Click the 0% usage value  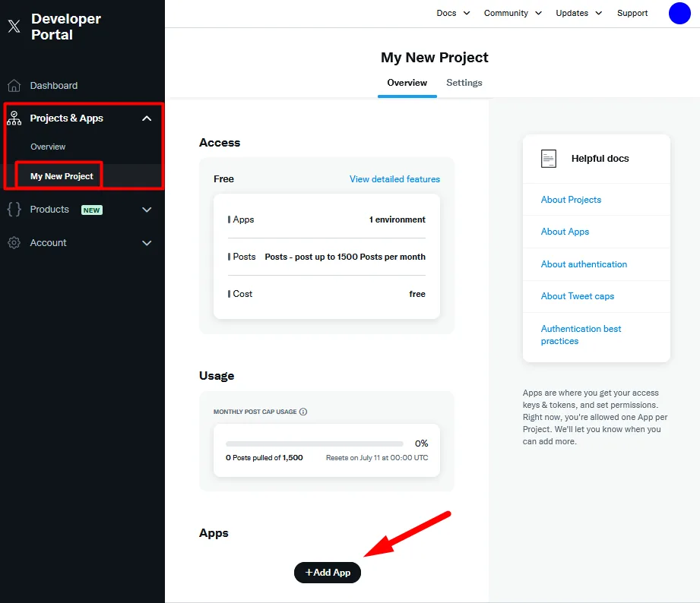point(421,444)
